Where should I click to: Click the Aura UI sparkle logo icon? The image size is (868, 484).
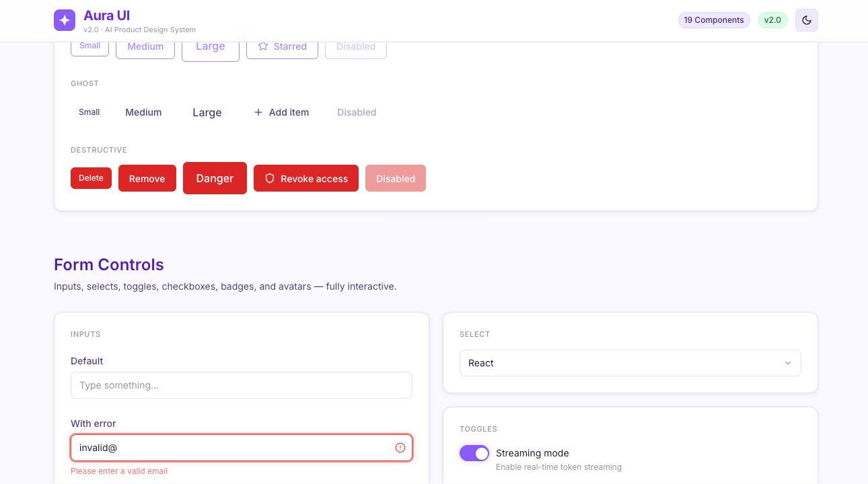click(65, 20)
